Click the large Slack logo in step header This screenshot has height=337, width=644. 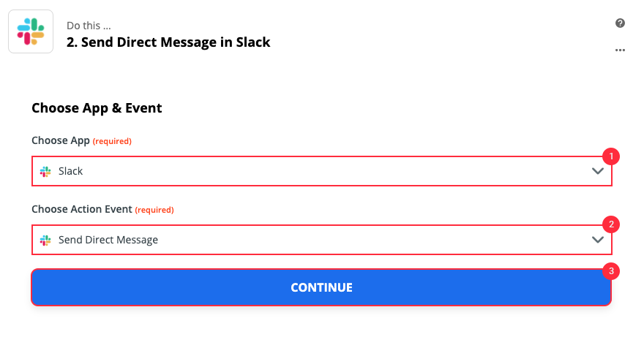[31, 31]
